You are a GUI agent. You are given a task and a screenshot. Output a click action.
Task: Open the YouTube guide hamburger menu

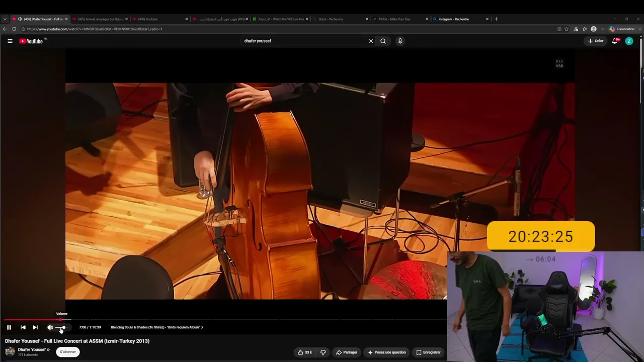tap(10, 41)
